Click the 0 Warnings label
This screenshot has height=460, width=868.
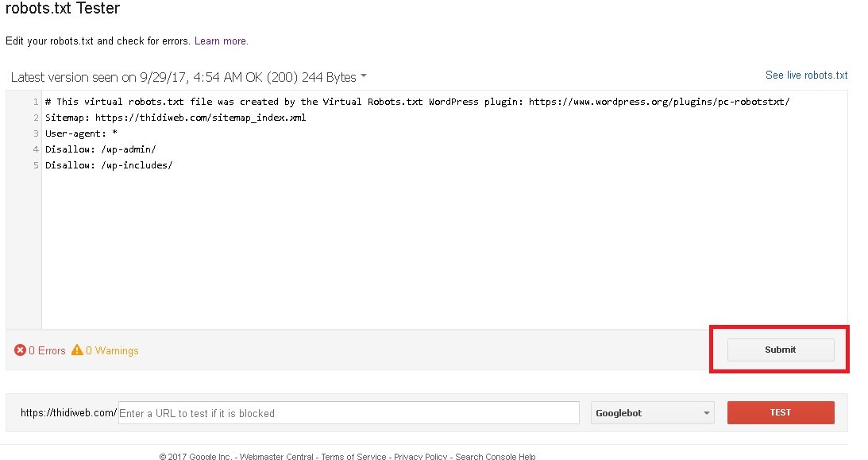[x=112, y=350]
